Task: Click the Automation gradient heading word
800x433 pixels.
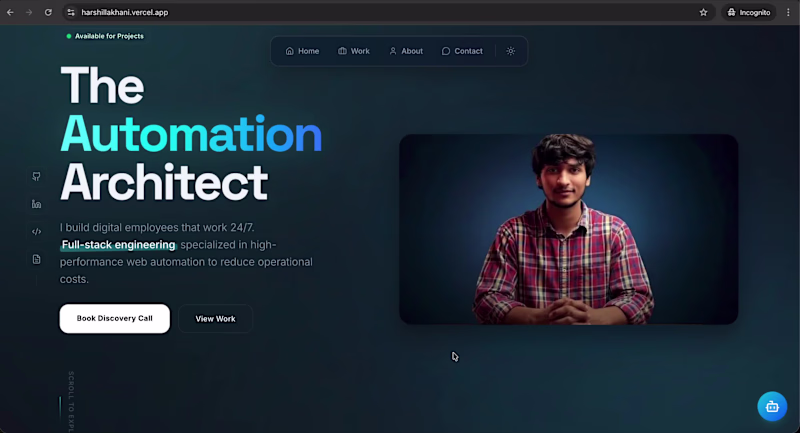Action: [191, 134]
